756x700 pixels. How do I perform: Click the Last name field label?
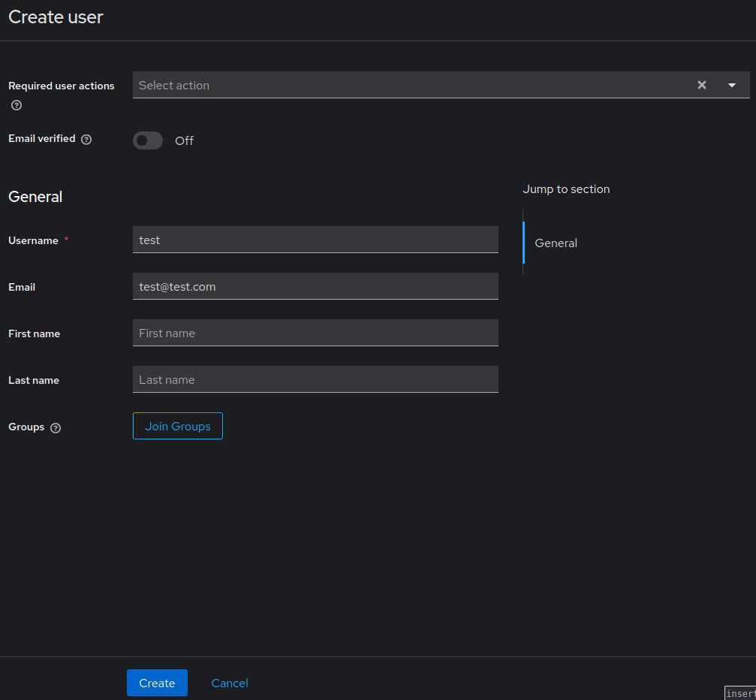[34, 380]
